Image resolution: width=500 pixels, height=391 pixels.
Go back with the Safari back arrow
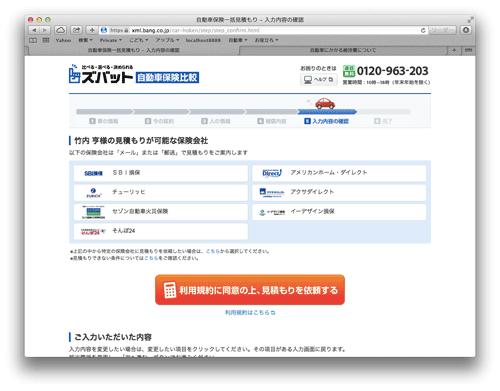pyautogui.click(x=34, y=30)
